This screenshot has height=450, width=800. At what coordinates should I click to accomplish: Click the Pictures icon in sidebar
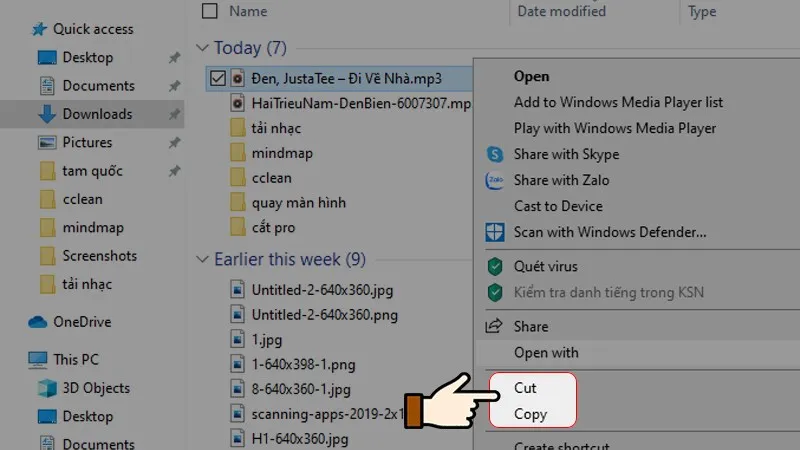[x=47, y=142]
